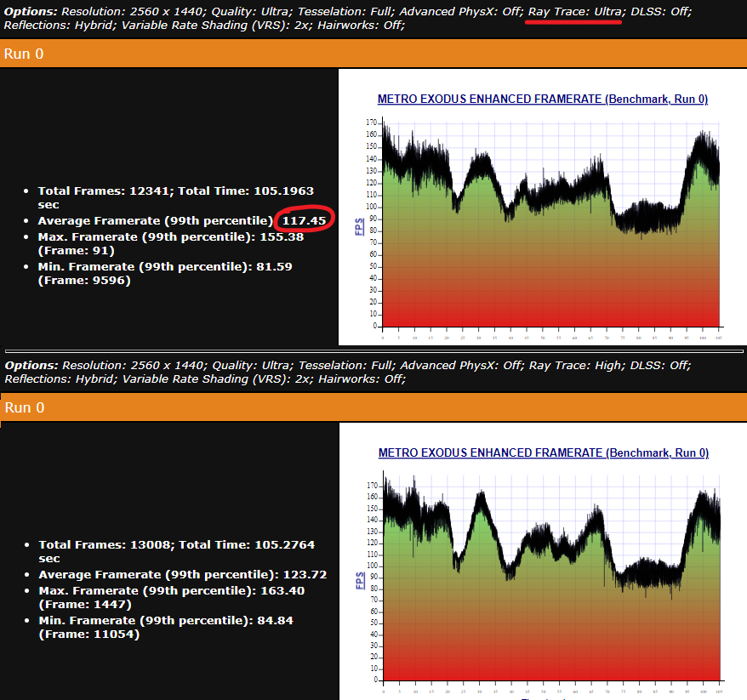This screenshot has height=700, width=747.
Task: Click '(Frame: 11054)' text in second run
Action: pos(89,634)
